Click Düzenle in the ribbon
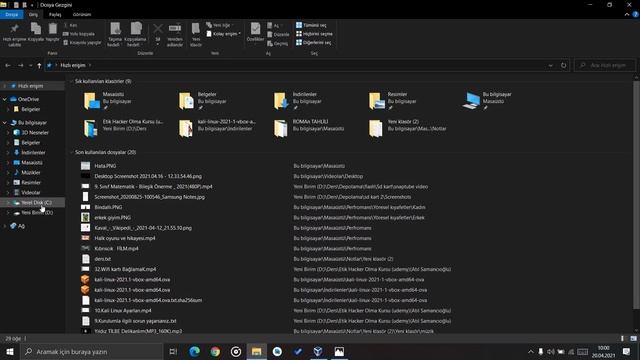The image size is (640, 360). (x=278, y=34)
